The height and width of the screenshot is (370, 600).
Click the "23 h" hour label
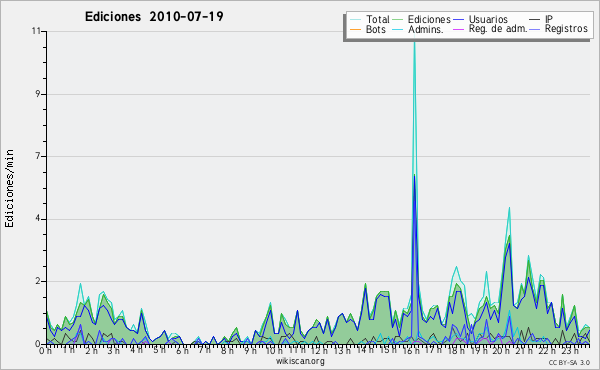tap(569, 350)
